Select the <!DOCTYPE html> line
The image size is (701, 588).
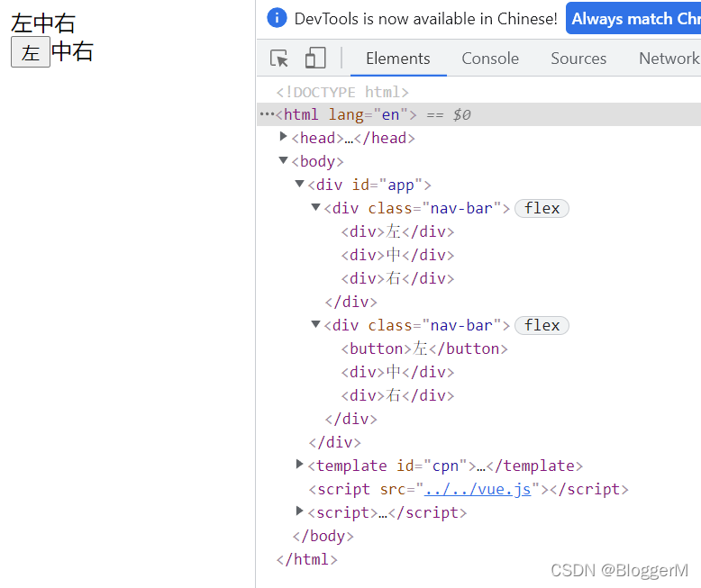[342, 92]
